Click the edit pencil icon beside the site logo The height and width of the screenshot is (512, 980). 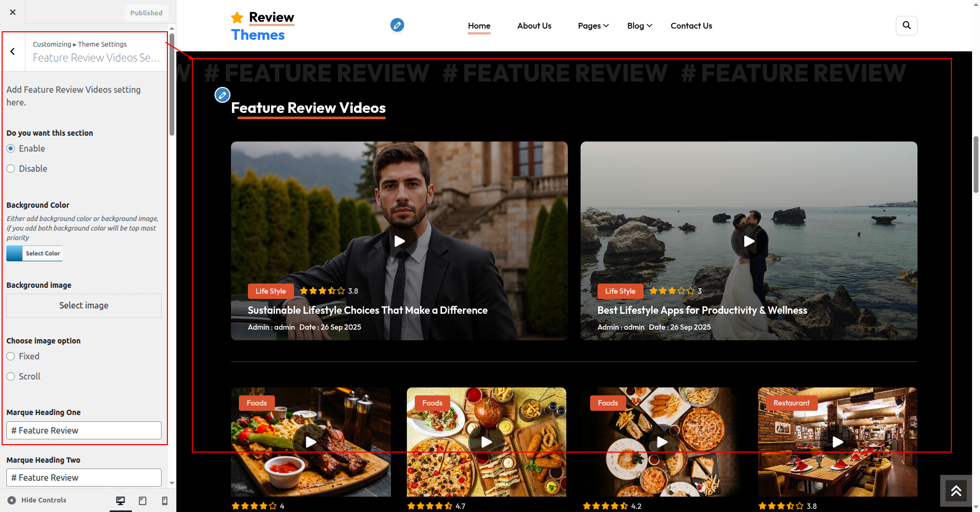397,25
